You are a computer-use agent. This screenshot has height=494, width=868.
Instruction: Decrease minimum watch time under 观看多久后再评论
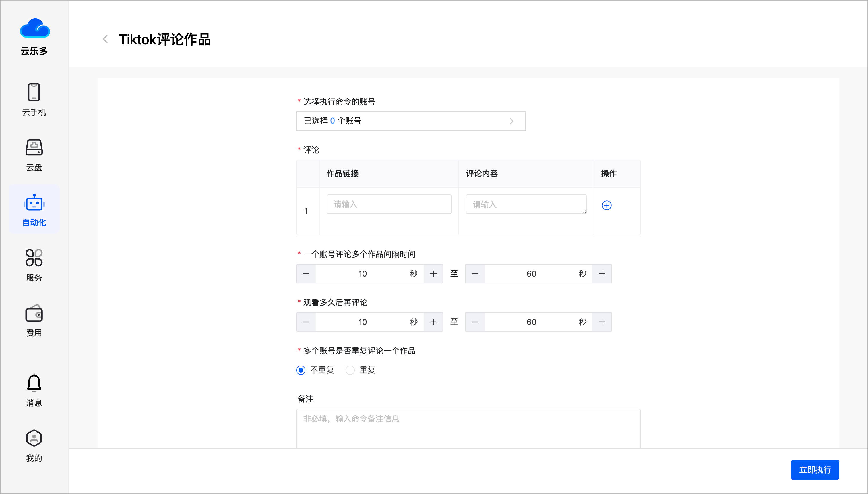click(306, 322)
